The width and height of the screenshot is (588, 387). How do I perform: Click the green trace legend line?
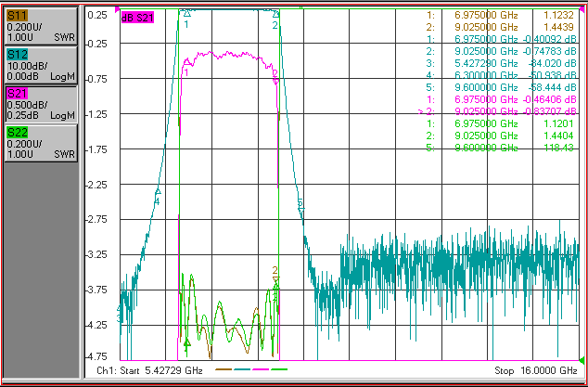[279, 369]
